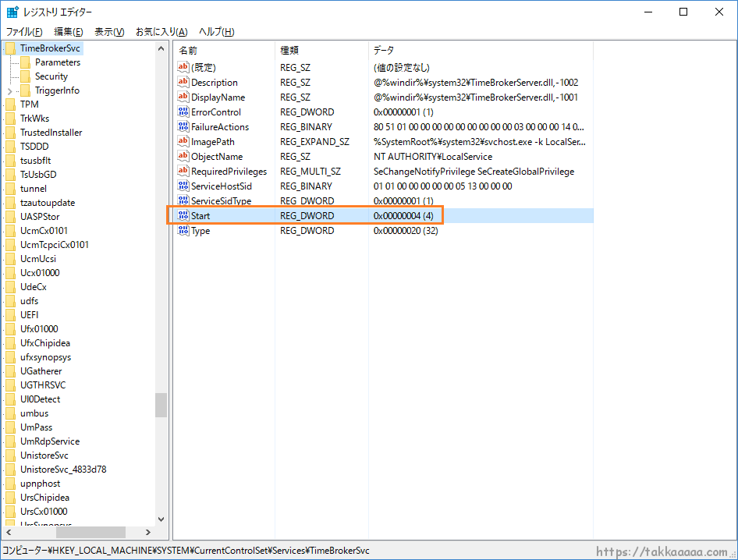The image size is (738, 560).
Task: Click the tree panel's scroll-down arrow
Action: (161, 519)
